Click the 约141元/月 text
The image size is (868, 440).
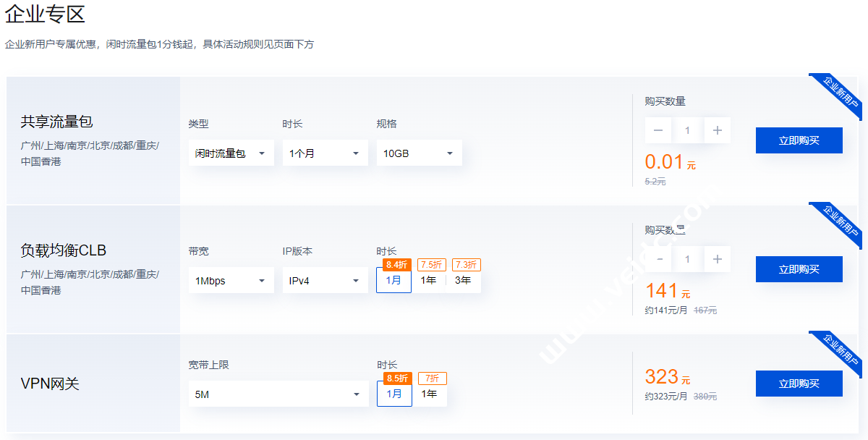[666, 310]
